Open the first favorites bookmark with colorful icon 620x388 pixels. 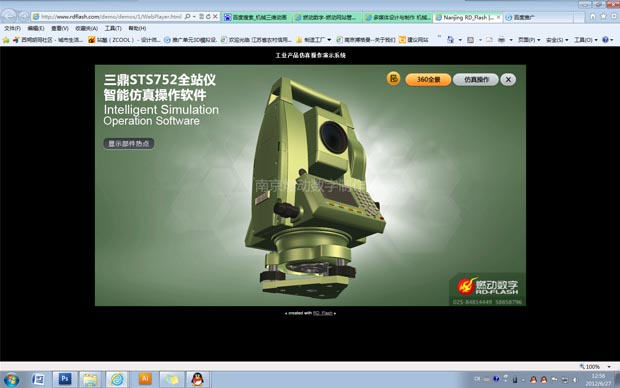pyautogui.click(x=48, y=40)
